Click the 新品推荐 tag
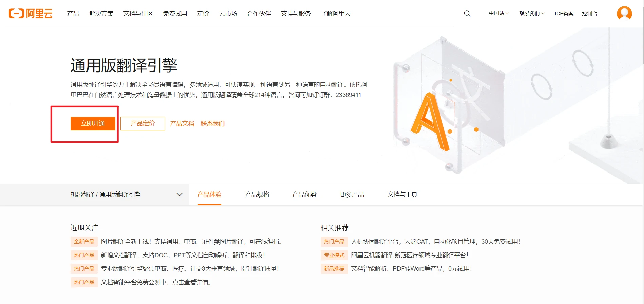Viewport: 644px width, 304px height. pos(334,269)
